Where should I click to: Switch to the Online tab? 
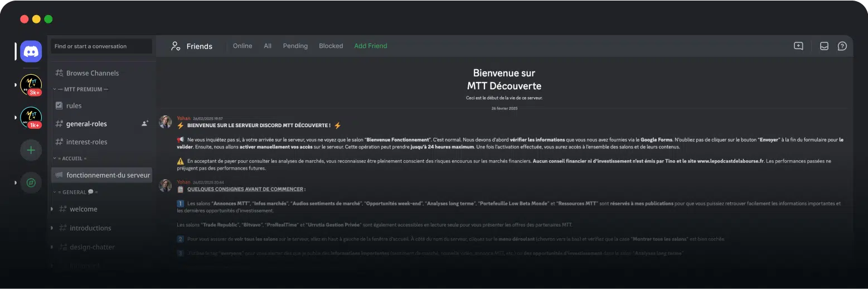[x=243, y=46]
